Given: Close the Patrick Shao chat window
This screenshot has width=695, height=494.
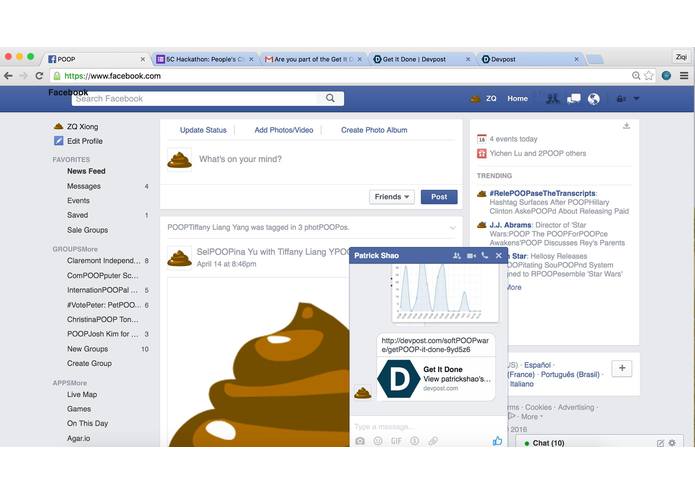Looking at the screenshot, I should coord(499,256).
